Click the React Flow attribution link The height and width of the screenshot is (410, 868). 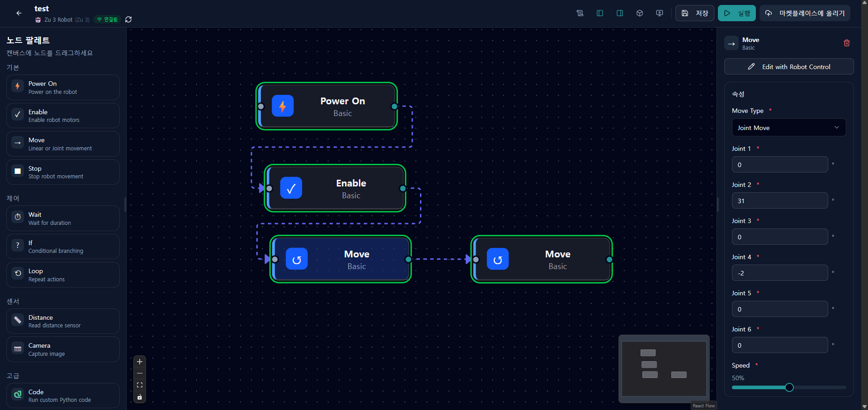704,405
